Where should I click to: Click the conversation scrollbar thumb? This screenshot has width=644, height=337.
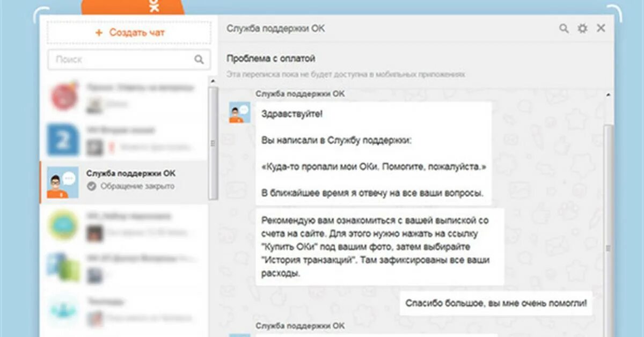pos(608,231)
